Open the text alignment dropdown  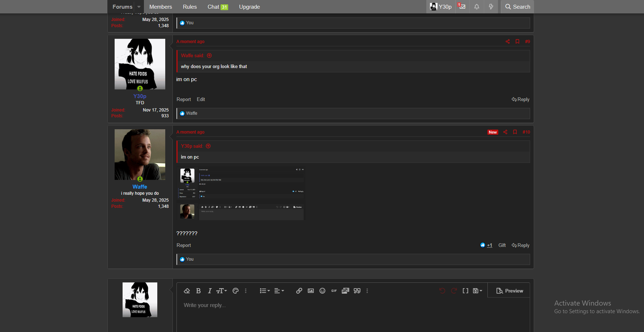coord(279,291)
